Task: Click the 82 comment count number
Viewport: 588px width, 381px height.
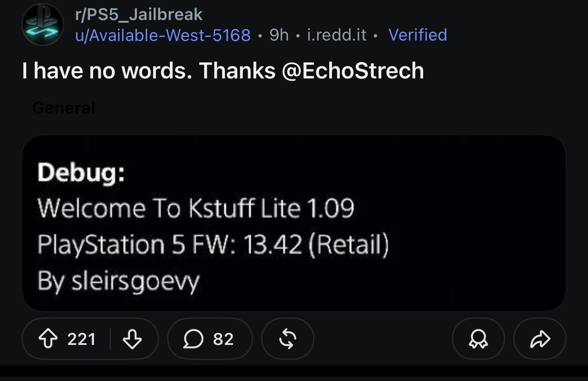Action: click(x=223, y=339)
